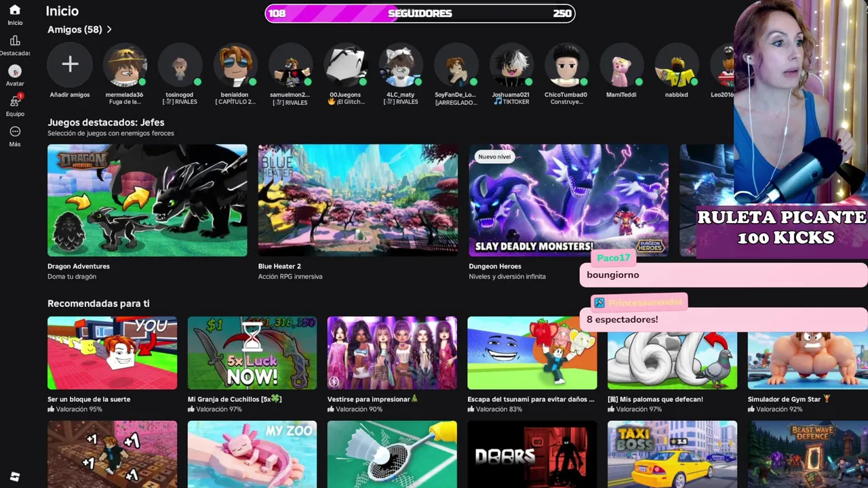Click the Añadir amigos plus button

pyautogui.click(x=70, y=65)
